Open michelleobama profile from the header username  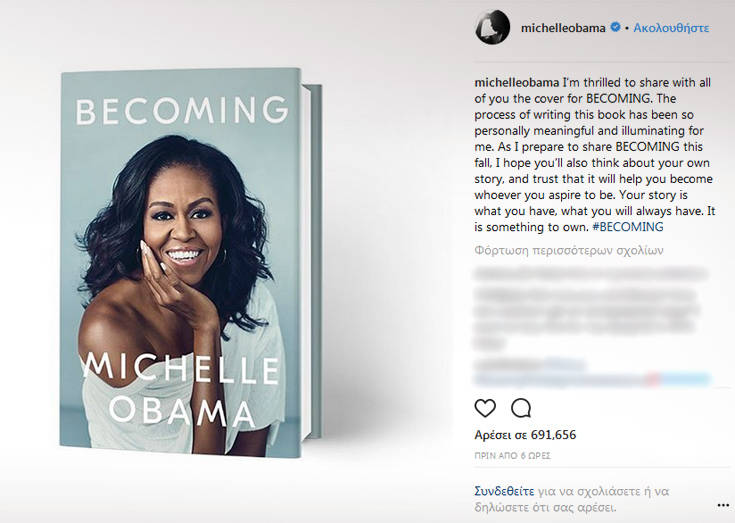[x=563, y=28]
